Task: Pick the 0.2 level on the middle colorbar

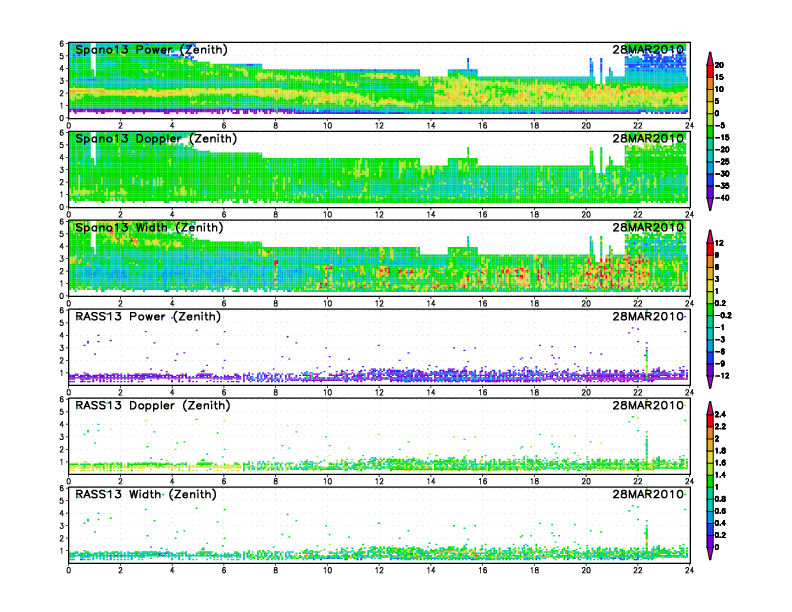Action: [x=733, y=303]
